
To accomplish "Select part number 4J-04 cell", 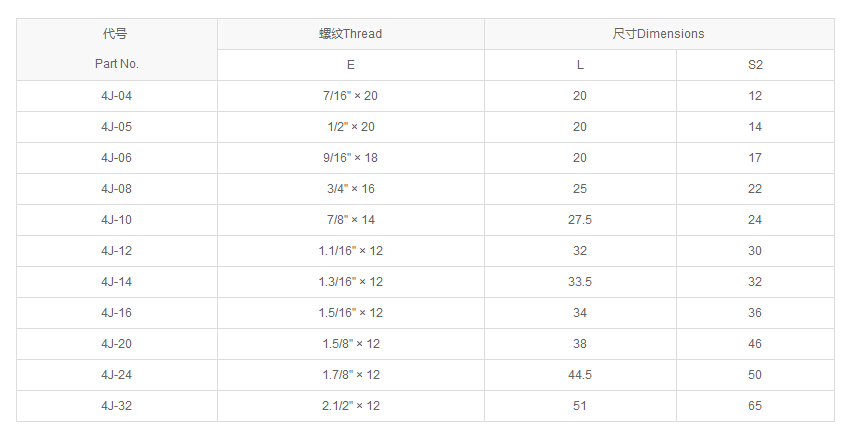I will tap(116, 96).
